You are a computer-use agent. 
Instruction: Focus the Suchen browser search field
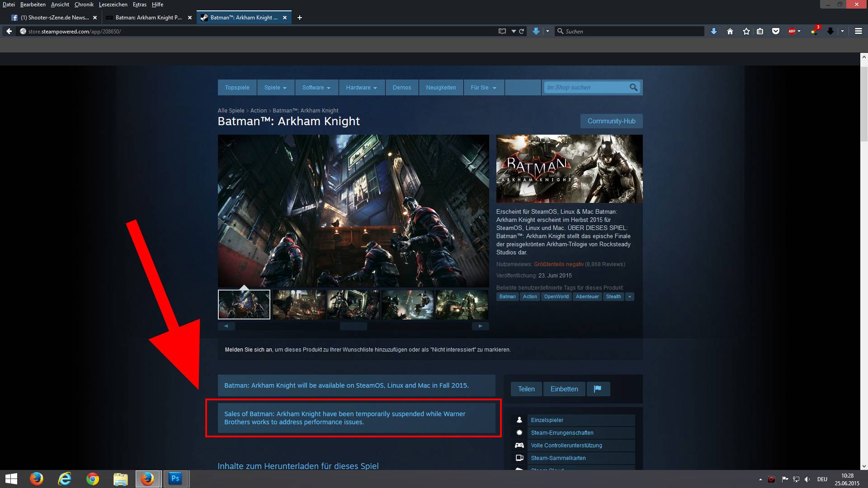tap(629, 31)
